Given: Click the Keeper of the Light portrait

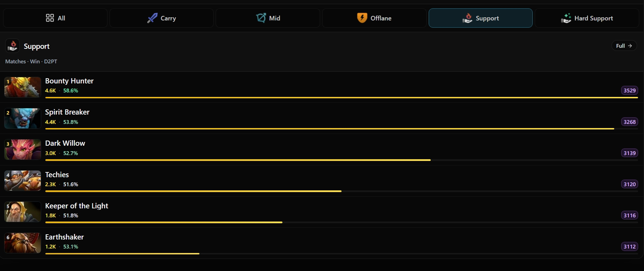Looking at the screenshot, I should pos(22,212).
